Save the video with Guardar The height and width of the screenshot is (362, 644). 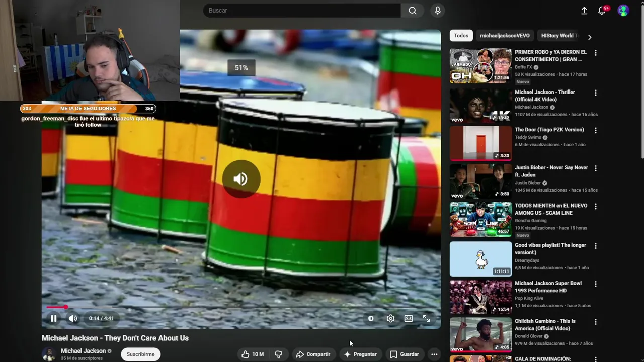[x=405, y=354]
